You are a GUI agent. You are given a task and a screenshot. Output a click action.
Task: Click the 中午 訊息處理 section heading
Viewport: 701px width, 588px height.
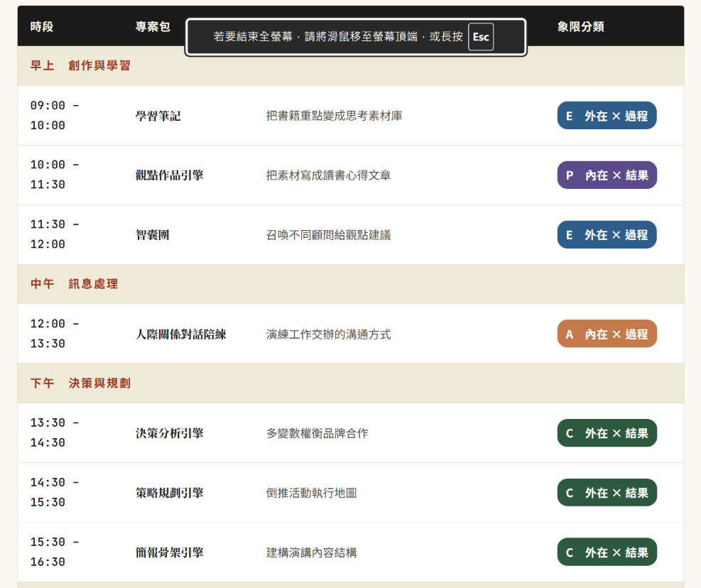tap(74, 284)
